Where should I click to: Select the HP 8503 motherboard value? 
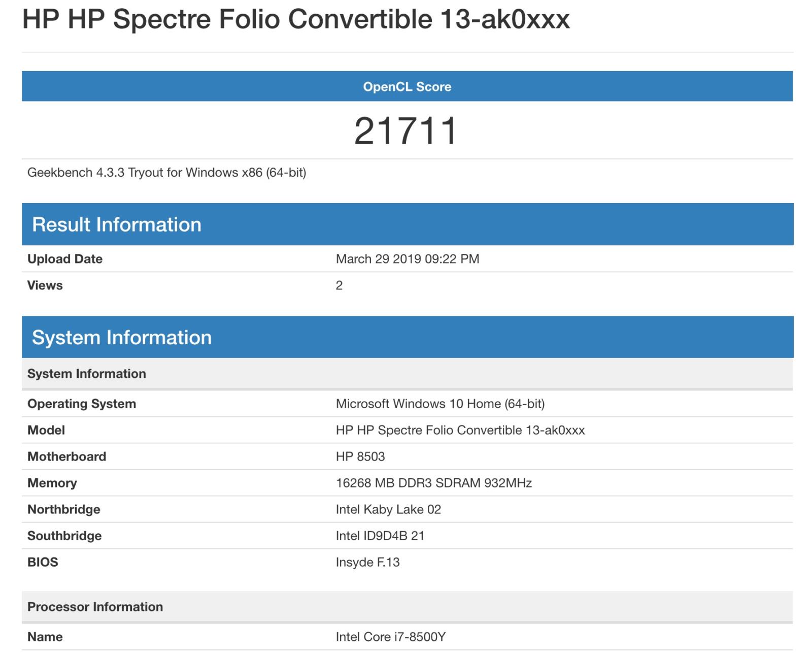360,456
